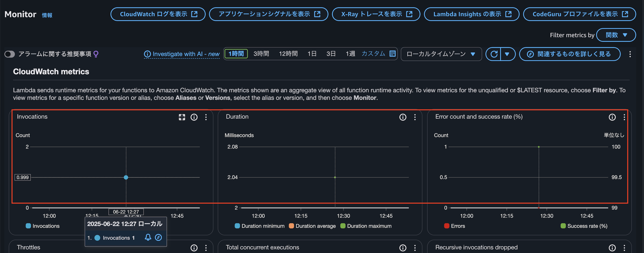Enlarge the Invocations chart via the expand icon
The height and width of the screenshot is (253, 644).
click(182, 117)
